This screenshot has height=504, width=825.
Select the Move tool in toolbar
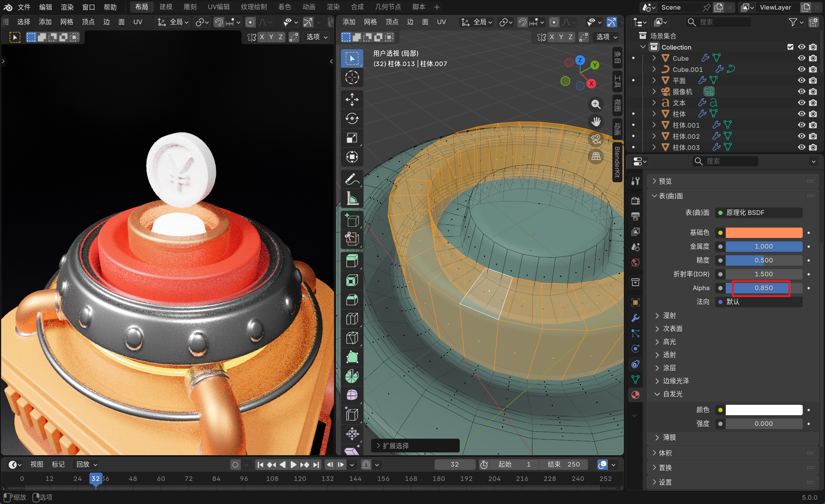(352, 99)
